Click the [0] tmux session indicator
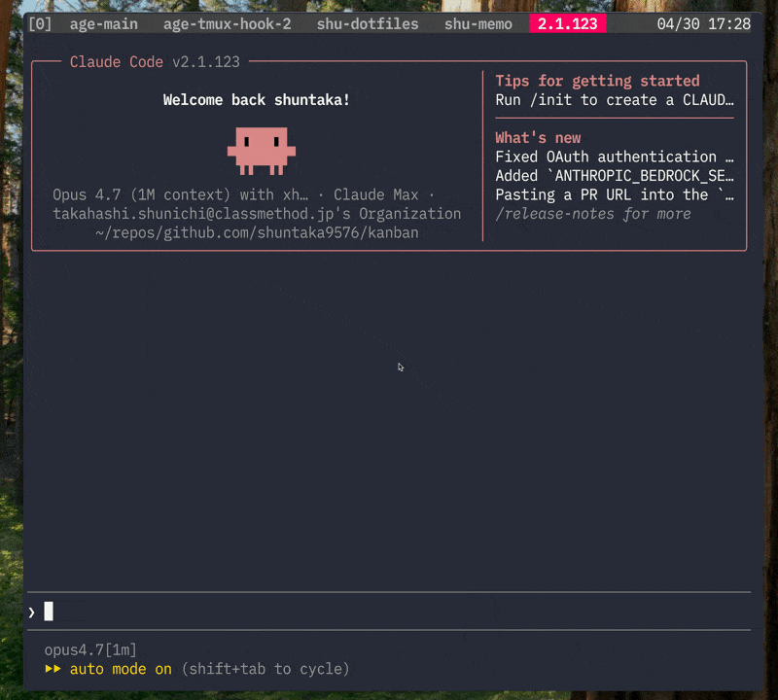The height and width of the screenshot is (700, 778). coord(40,23)
